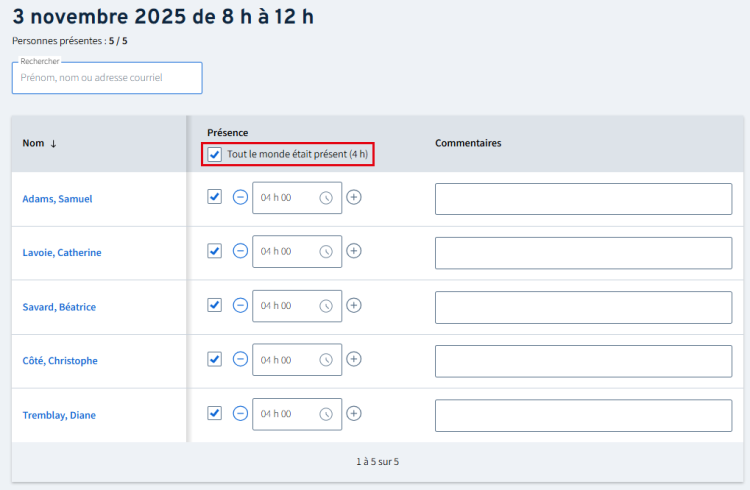Decrease hours for Savard, Béatrice

(x=240, y=306)
